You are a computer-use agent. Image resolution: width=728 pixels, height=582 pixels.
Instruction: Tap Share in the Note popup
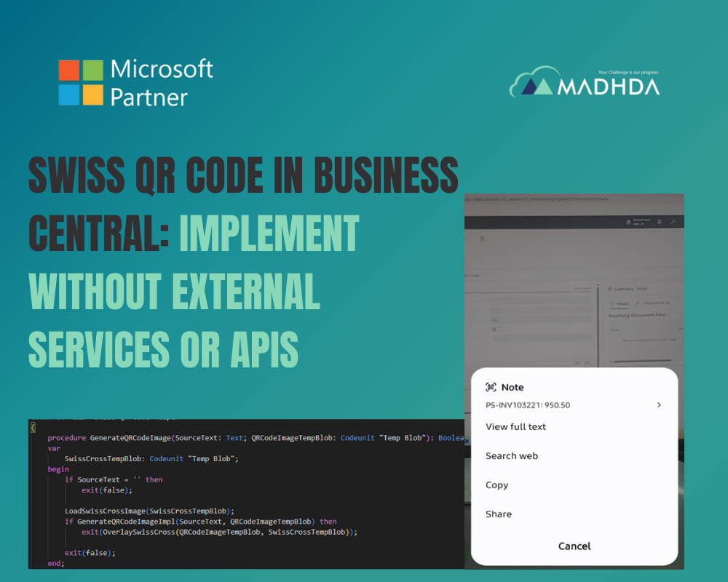[x=499, y=514]
